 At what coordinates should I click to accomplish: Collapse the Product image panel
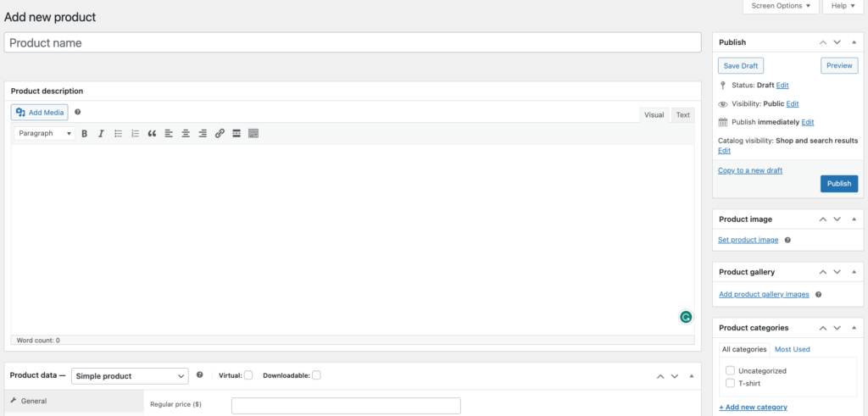[853, 219]
